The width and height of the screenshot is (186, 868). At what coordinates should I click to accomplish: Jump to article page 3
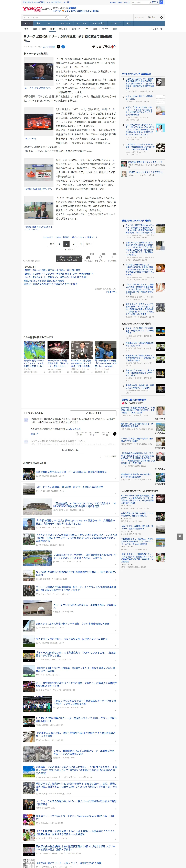[74, 244]
